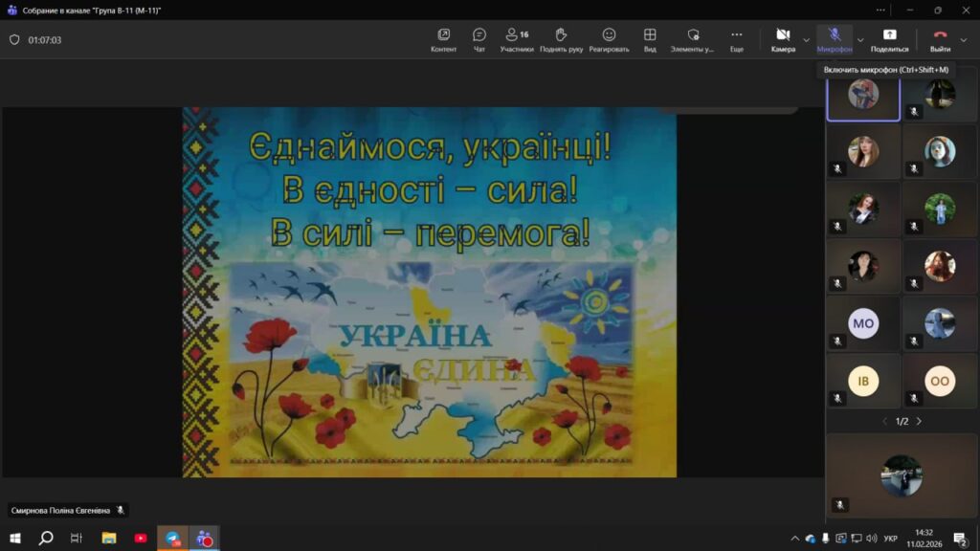Raise hand with Поднять руку
980x551 pixels.
561,39
